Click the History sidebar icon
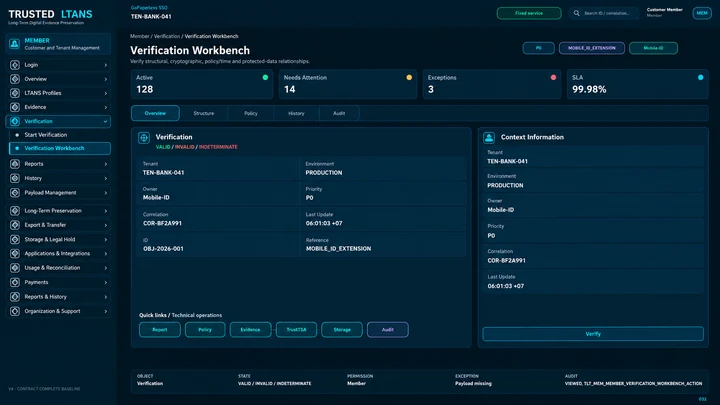Screen dimensions: 720x405 [x=15, y=178]
